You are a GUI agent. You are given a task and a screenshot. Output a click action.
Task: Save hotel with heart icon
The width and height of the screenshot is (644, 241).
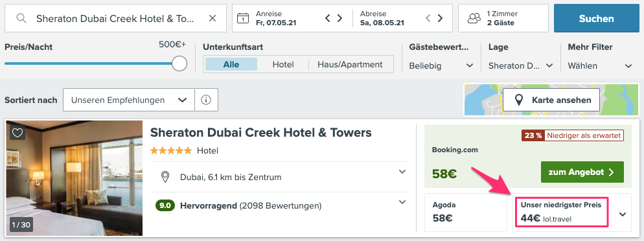17,133
